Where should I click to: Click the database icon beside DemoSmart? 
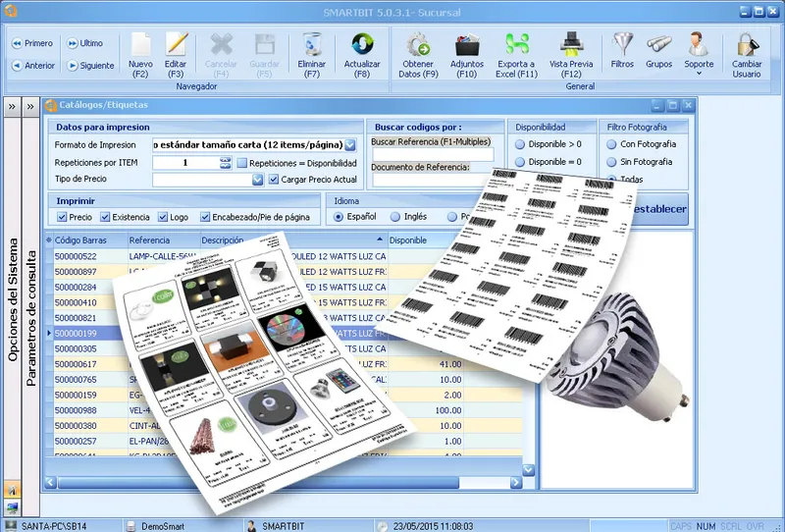(x=131, y=526)
